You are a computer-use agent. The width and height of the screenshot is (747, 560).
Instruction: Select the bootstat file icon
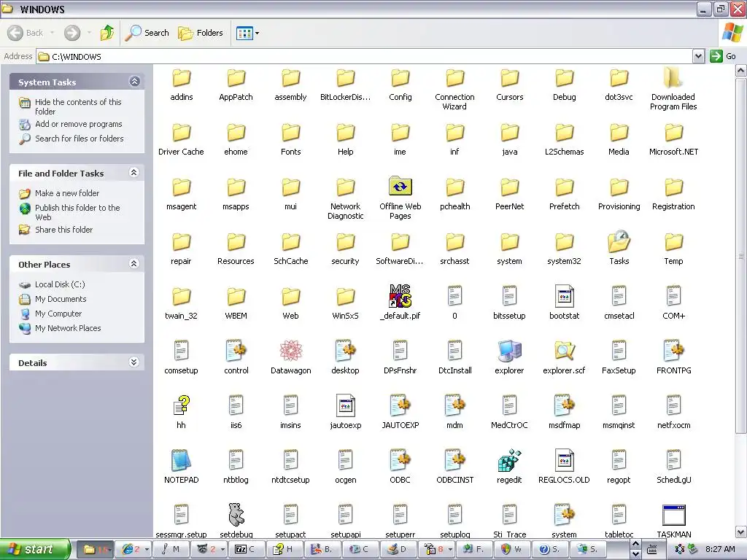tap(564, 296)
